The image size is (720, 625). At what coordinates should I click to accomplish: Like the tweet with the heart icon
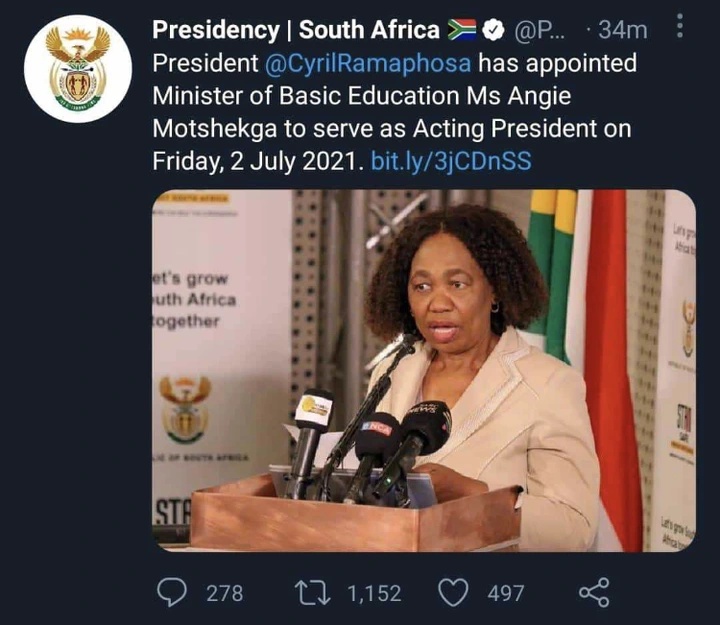point(456,592)
